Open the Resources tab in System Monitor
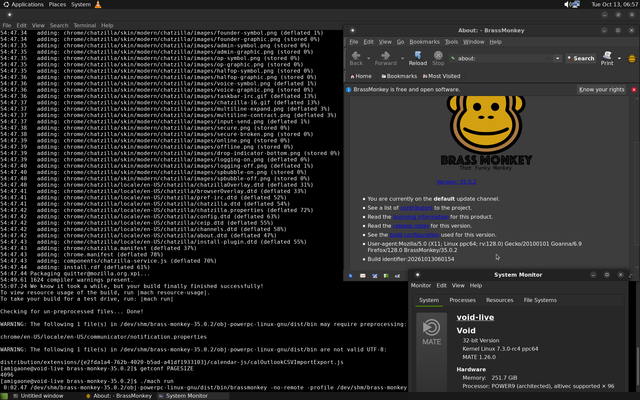The height and width of the screenshot is (400, 640). tap(499, 300)
